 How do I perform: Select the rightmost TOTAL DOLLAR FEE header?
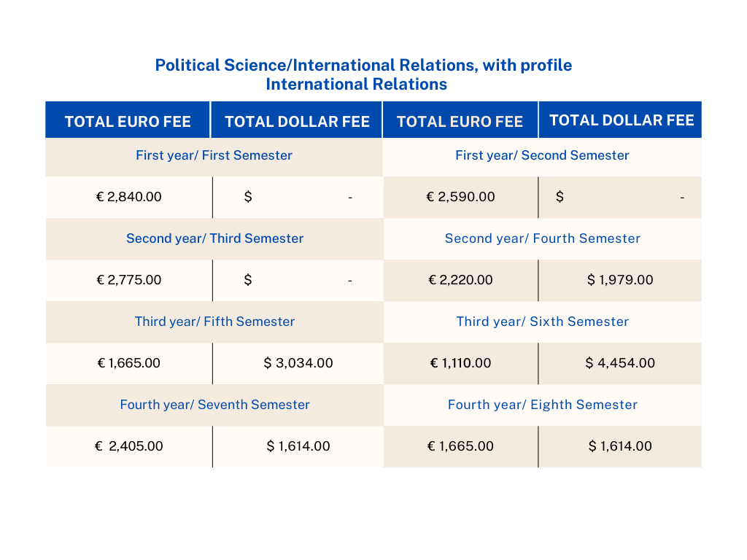pyautogui.click(x=622, y=120)
